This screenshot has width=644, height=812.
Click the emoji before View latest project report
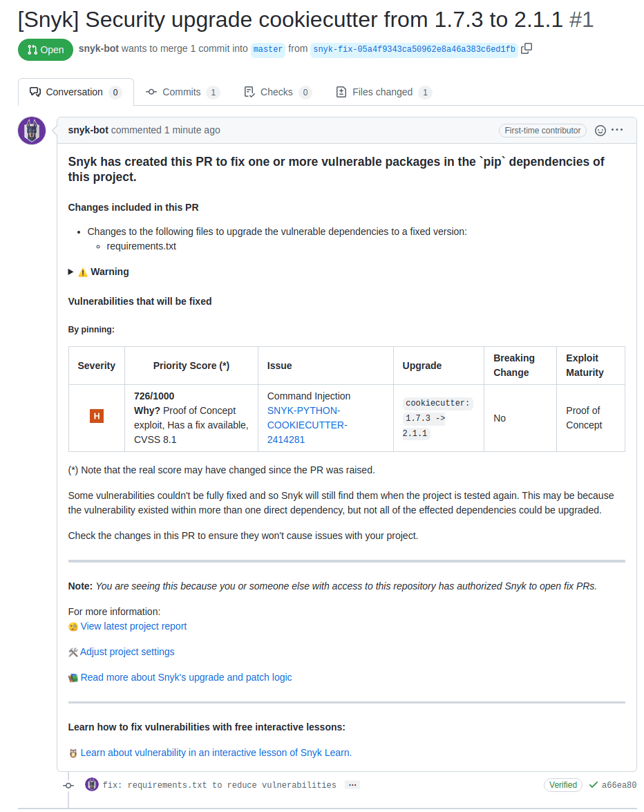73,627
